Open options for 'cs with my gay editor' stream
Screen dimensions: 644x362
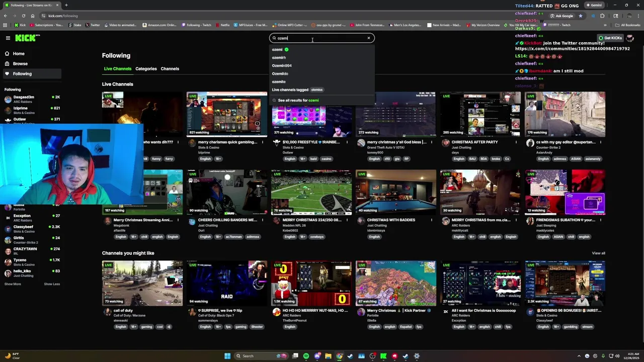click(x=600, y=142)
